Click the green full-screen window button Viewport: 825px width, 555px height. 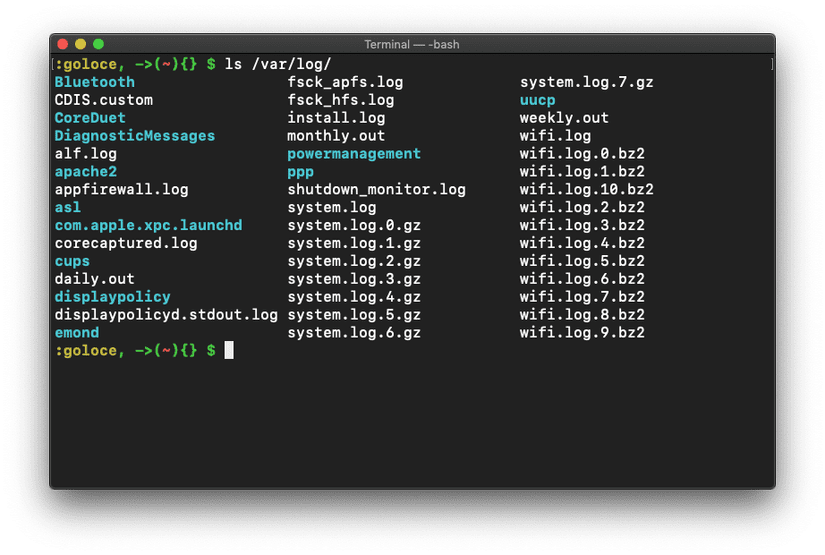[98, 44]
